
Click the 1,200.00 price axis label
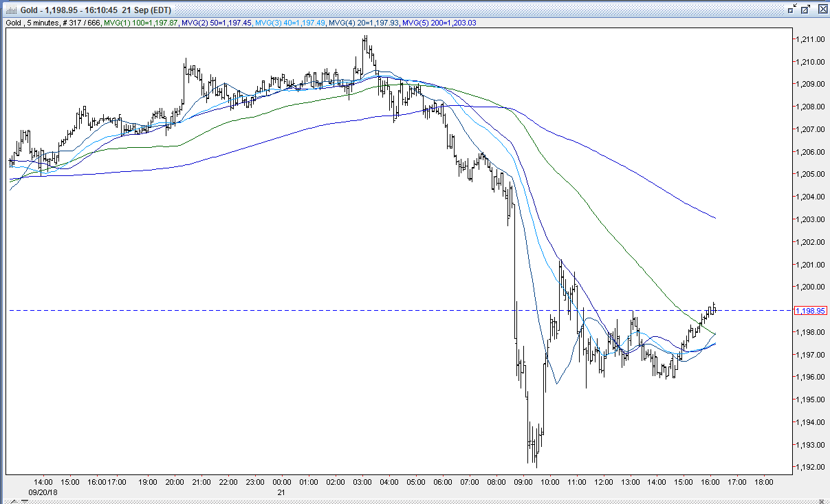pos(810,287)
